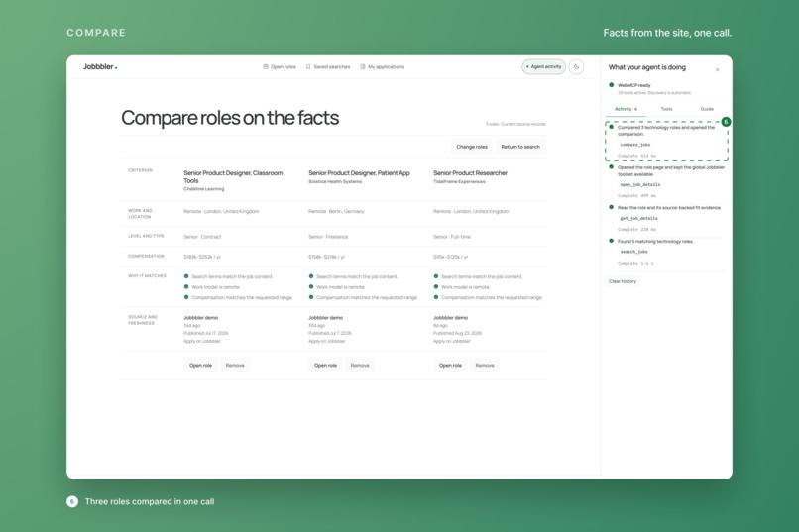Click 'Read the role and its source-backed' entry
Viewport: 799px width, 532px height.
coord(669,208)
